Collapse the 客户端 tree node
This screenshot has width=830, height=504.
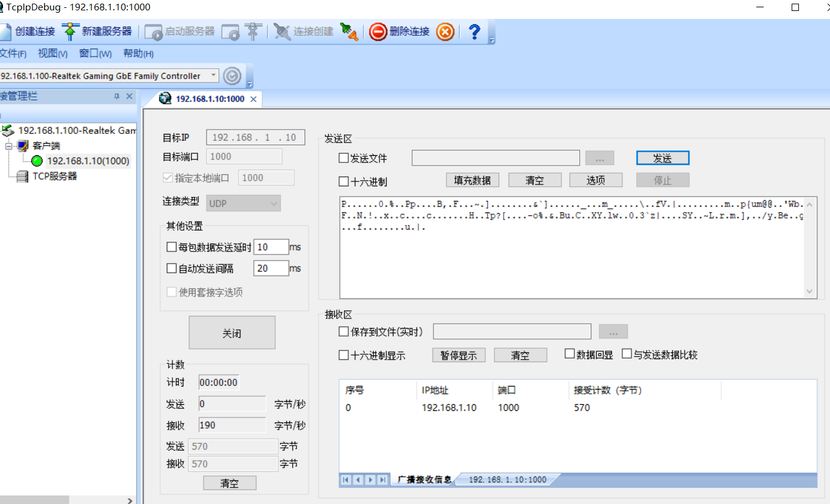point(9,146)
